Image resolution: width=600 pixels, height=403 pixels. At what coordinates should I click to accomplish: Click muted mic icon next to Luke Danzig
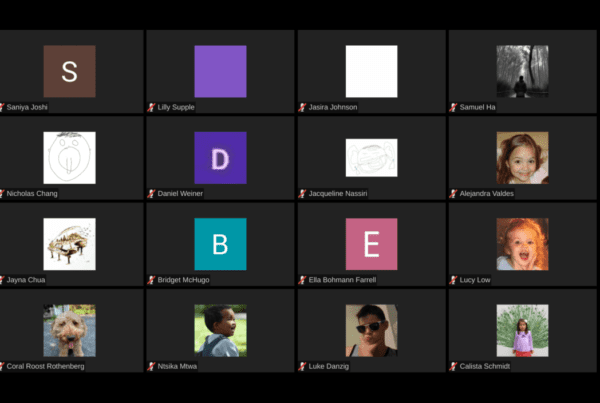[x=302, y=366]
